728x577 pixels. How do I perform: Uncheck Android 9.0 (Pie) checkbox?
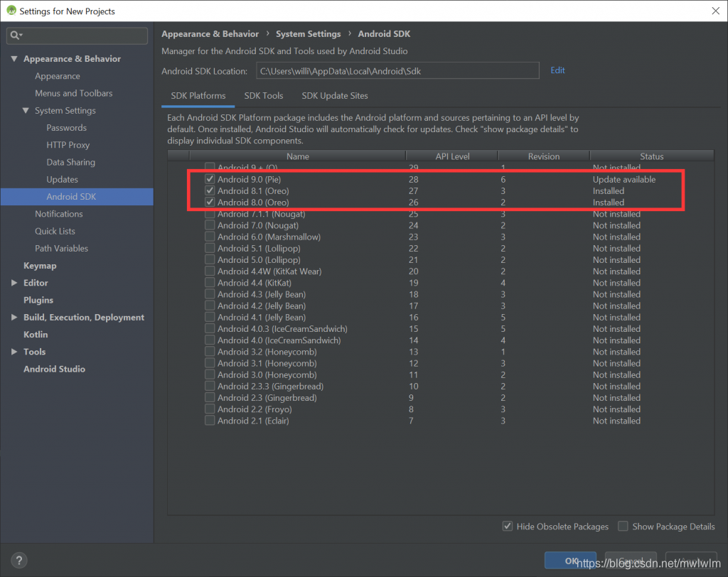coord(210,179)
